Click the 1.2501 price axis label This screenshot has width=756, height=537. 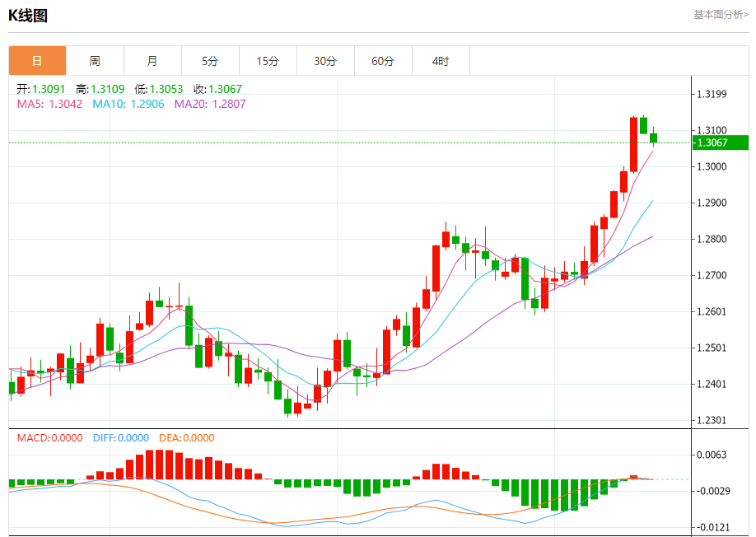(712, 348)
